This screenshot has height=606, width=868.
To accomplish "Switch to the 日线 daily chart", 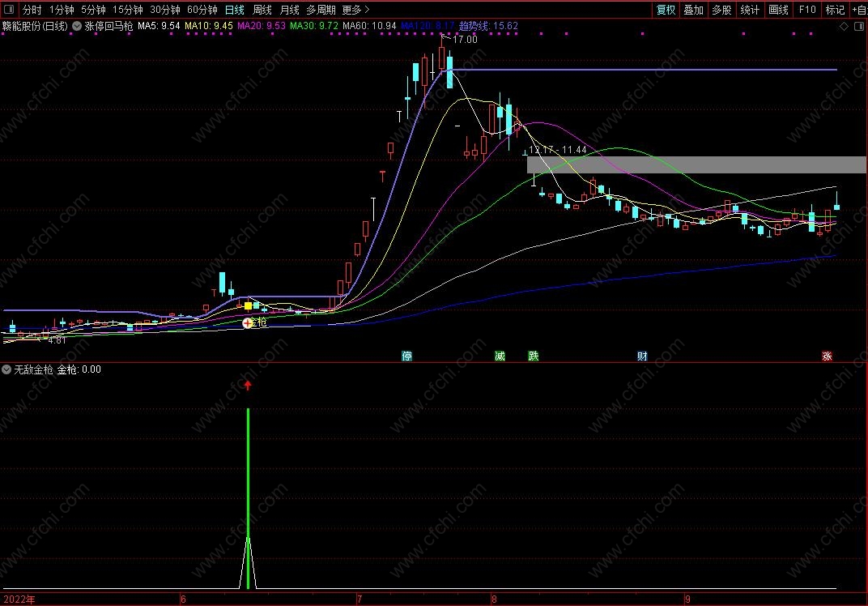I will [x=235, y=10].
